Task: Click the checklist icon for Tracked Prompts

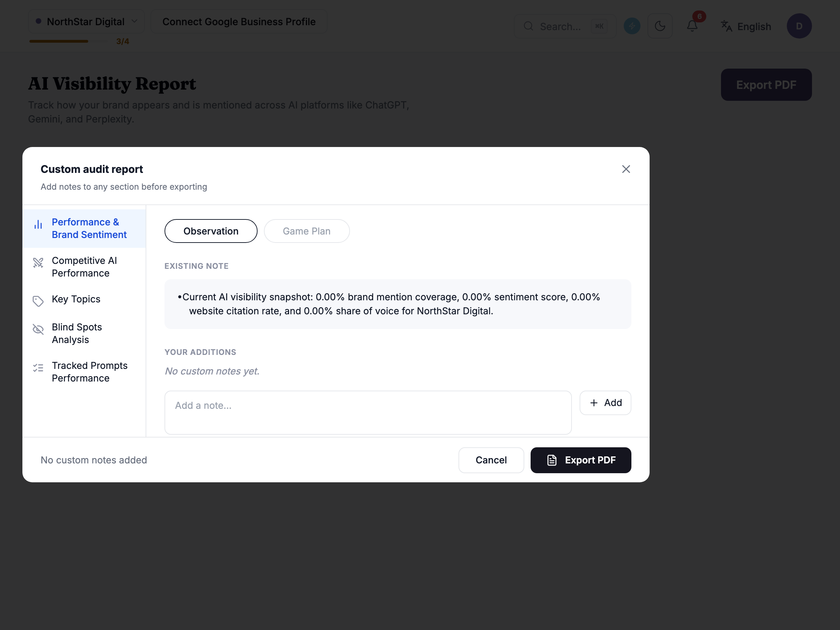Action: 38,367
